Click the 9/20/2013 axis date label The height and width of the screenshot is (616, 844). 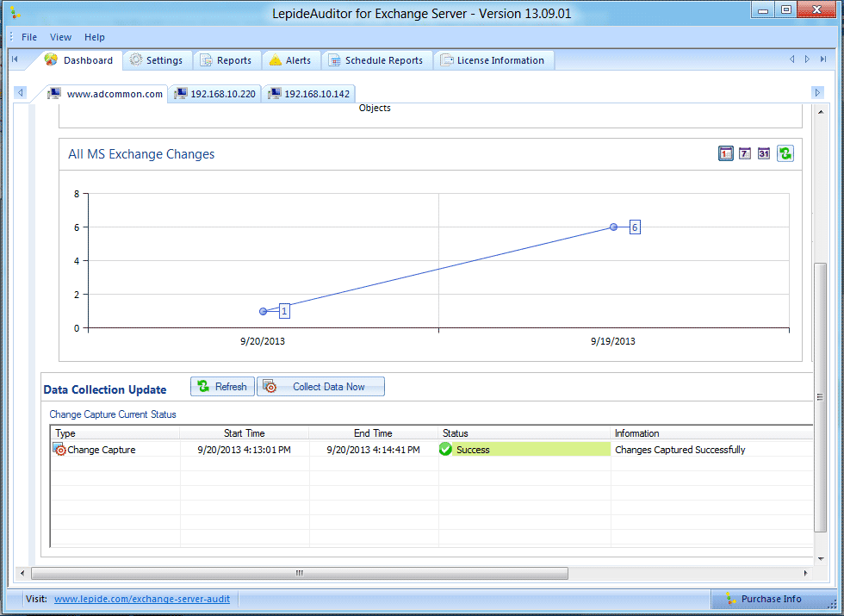tap(263, 341)
